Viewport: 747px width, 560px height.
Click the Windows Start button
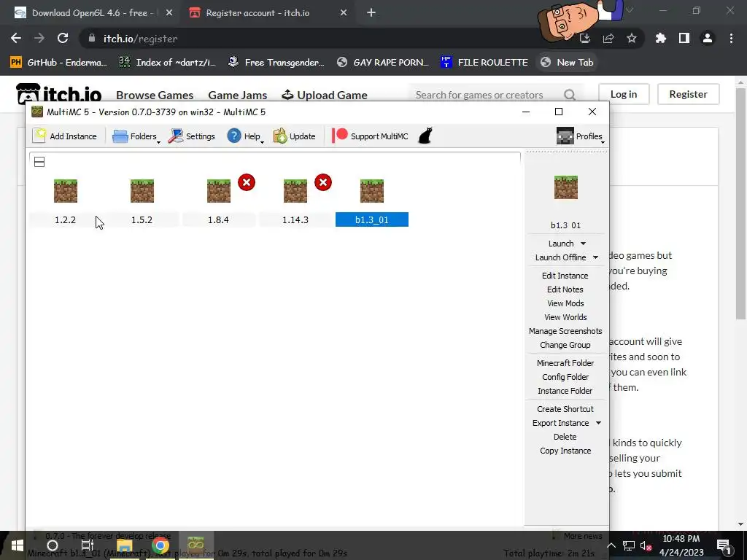(18, 545)
